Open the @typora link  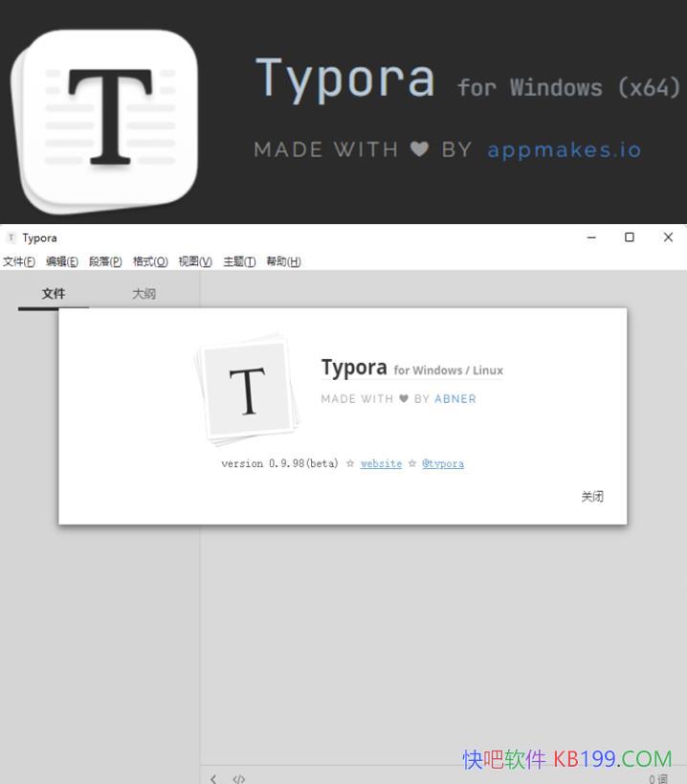[x=443, y=463]
